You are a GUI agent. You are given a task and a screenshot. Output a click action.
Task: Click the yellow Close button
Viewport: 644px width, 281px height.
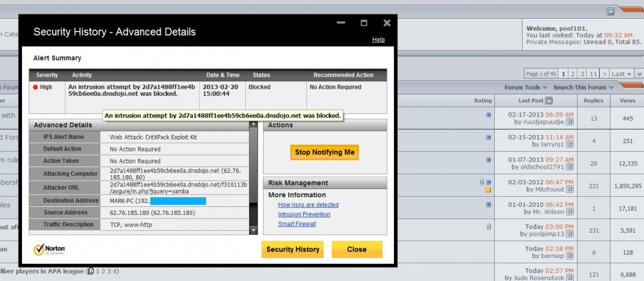[357, 249]
